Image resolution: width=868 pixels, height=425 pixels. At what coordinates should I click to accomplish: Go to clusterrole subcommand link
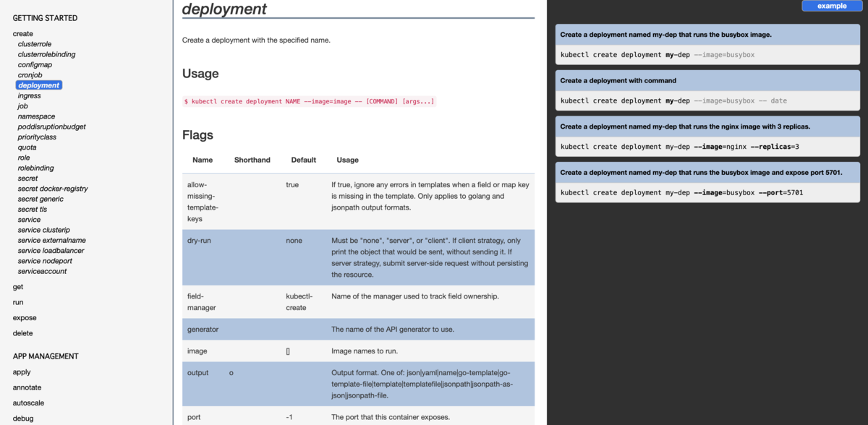pyautogui.click(x=34, y=44)
